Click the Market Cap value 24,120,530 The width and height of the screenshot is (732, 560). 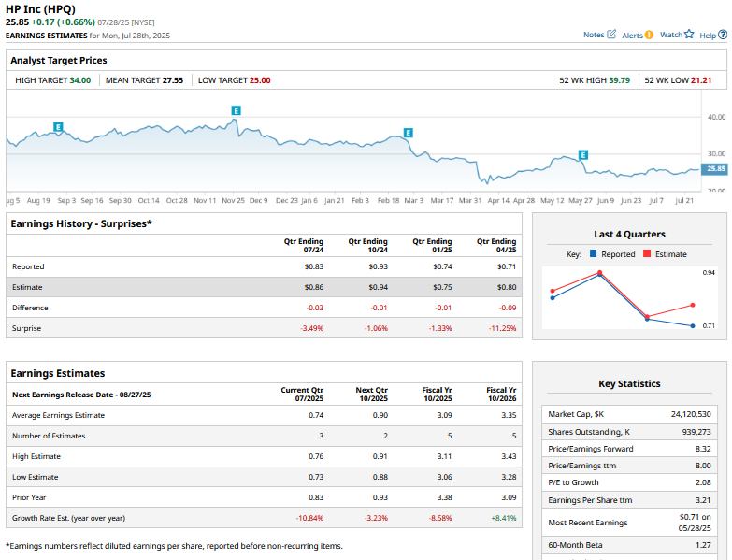[691, 414]
